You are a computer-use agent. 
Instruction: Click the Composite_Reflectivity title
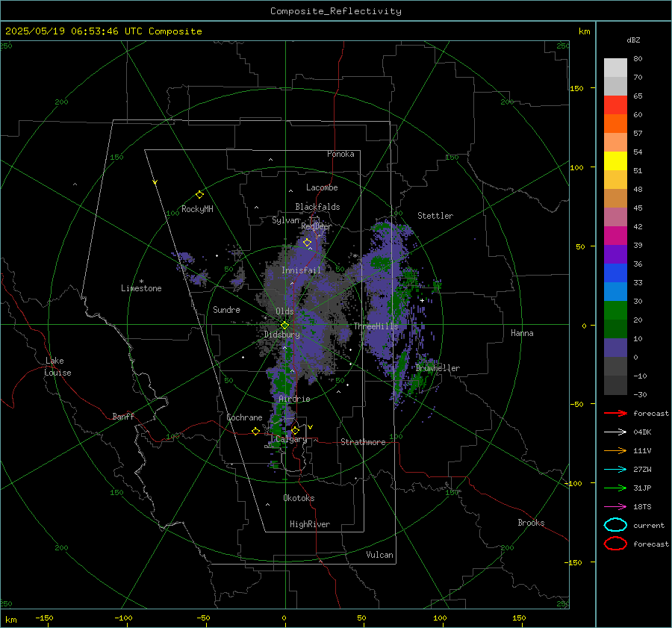pos(336,11)
